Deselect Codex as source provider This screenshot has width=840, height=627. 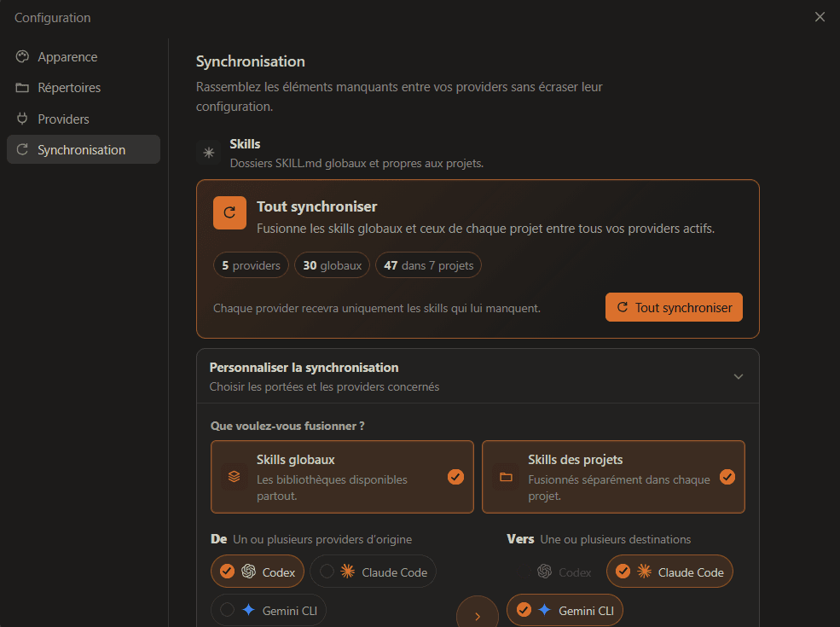click(258, 572)
